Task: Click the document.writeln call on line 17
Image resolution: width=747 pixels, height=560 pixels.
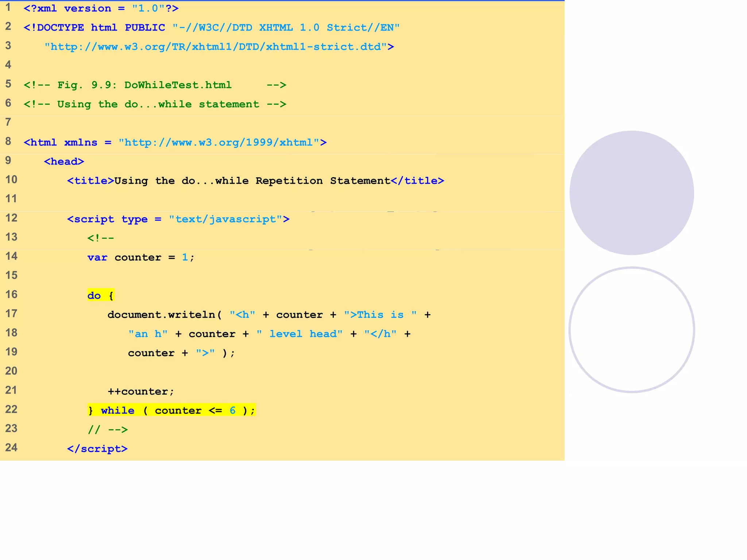Action: pos(269,315)
